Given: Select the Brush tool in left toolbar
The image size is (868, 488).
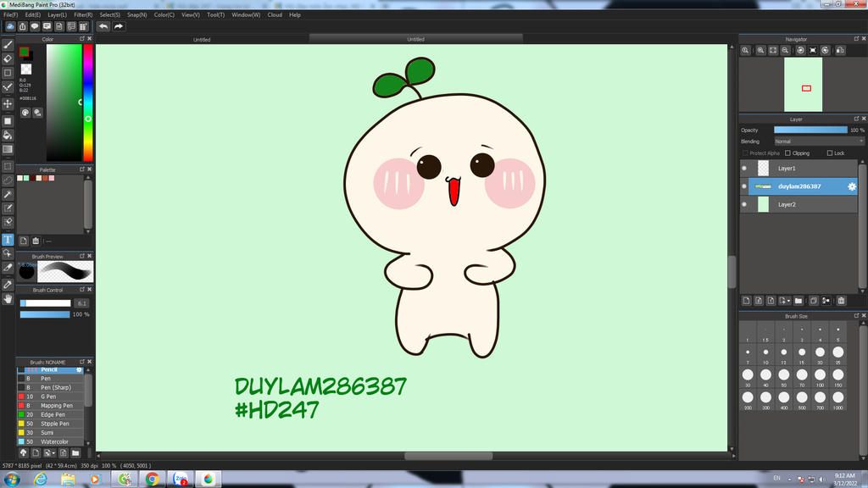Looking at the screenshot, I should 8,44.
